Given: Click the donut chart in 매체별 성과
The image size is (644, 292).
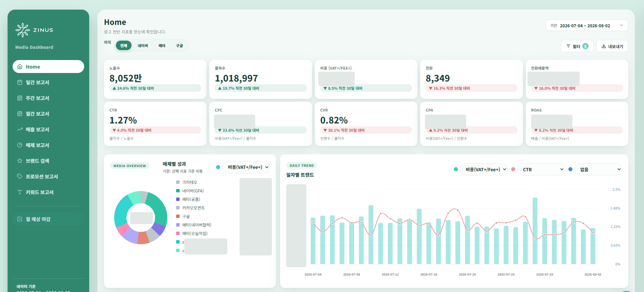Looking at the screenshot, I should pos(141,218).
